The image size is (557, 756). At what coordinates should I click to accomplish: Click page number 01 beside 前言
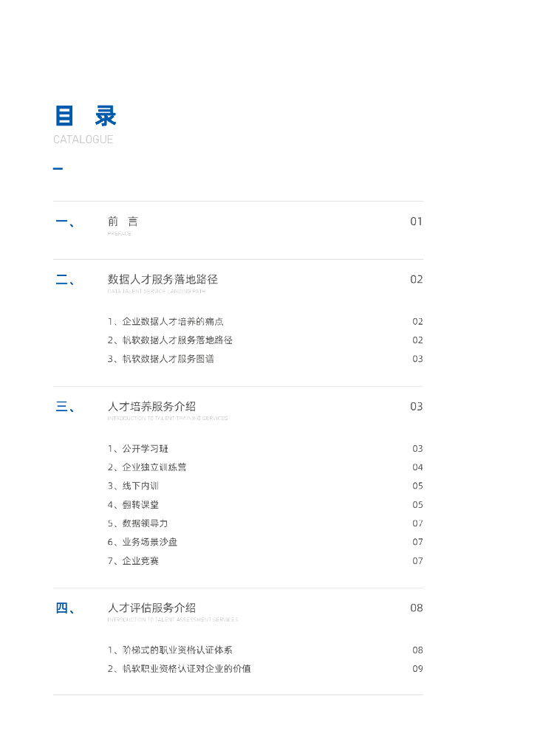417,221
